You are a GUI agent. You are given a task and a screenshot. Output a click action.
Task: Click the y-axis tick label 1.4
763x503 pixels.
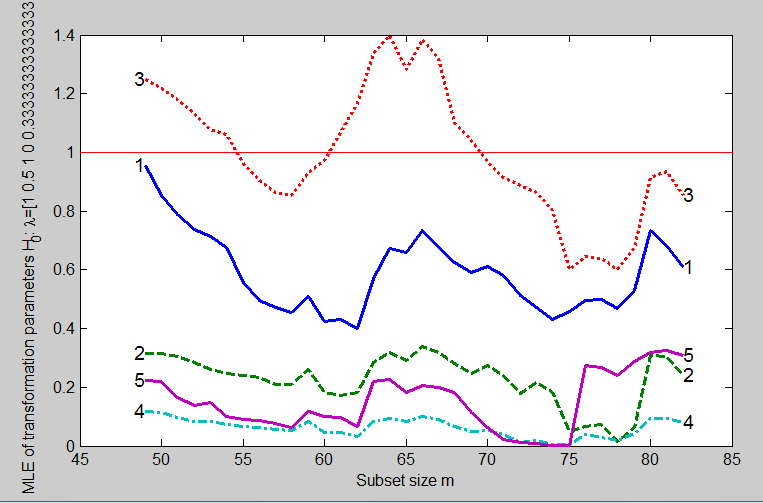tap(61, 36)
